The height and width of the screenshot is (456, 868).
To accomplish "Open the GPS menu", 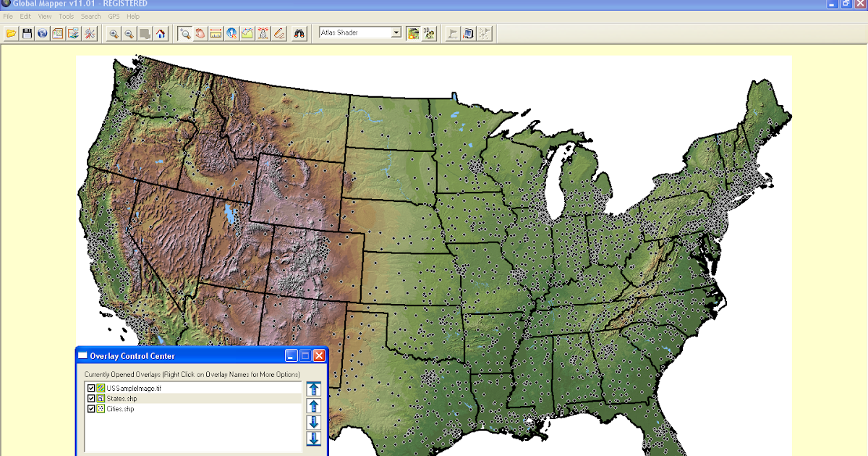I will click(x=112, y=16).
